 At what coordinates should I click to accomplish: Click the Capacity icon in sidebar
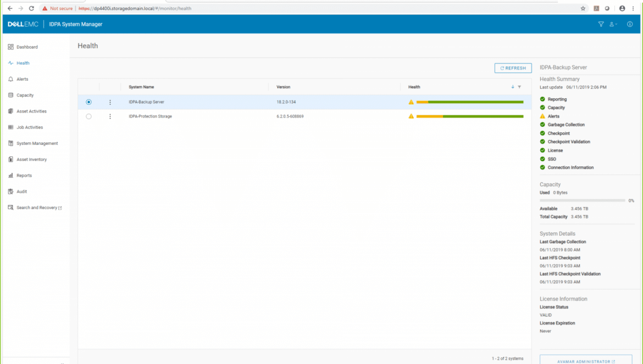[x=10, y=95]
